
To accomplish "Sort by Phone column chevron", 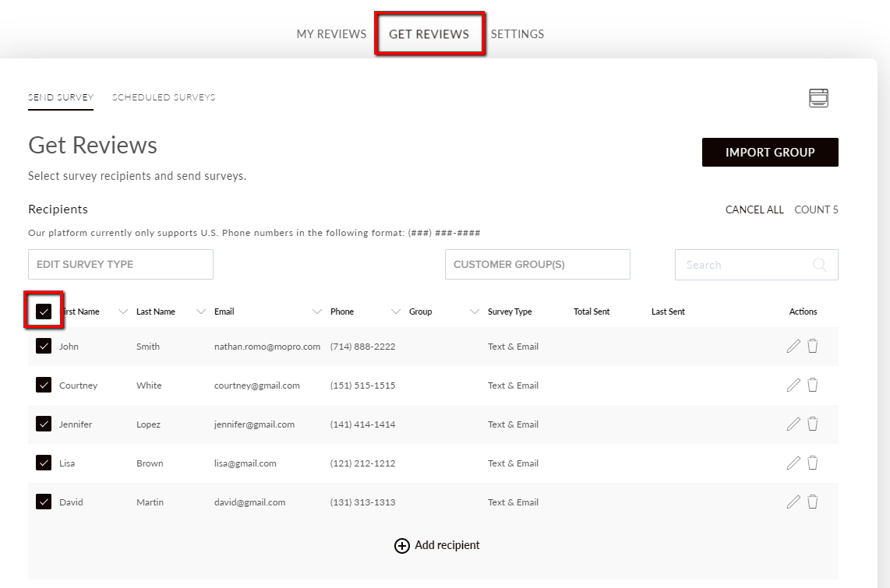I will [x=396, y=312].
